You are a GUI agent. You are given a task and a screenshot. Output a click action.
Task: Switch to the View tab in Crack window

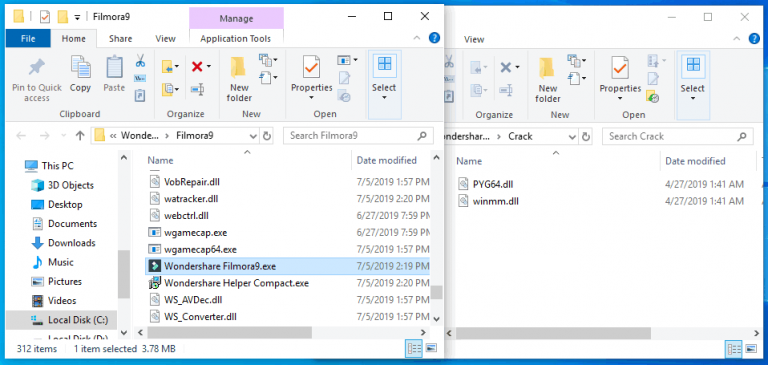click(x=474, y=40)
